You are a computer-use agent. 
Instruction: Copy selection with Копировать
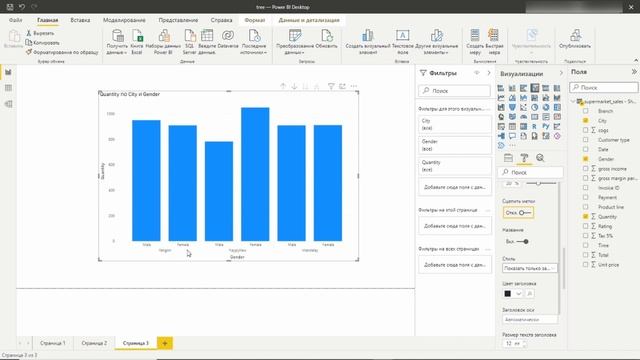point(42,42)
